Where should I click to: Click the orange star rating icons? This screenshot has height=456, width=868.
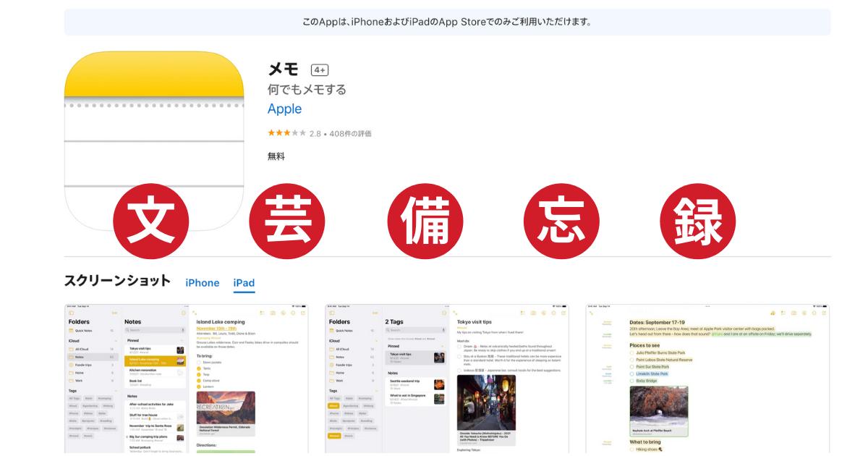click(286, 133)
